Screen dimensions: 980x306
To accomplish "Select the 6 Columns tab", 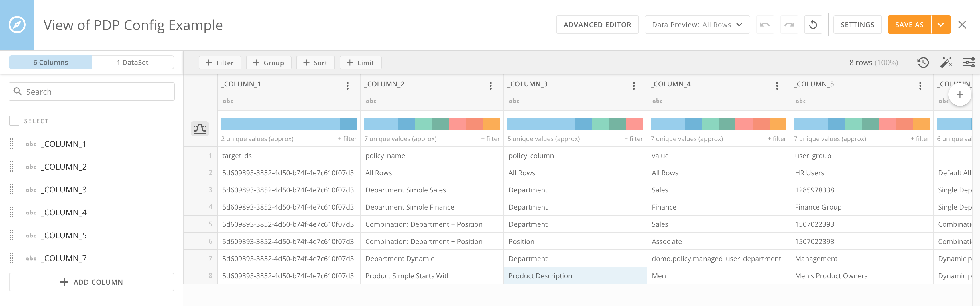I will [51, 62].
